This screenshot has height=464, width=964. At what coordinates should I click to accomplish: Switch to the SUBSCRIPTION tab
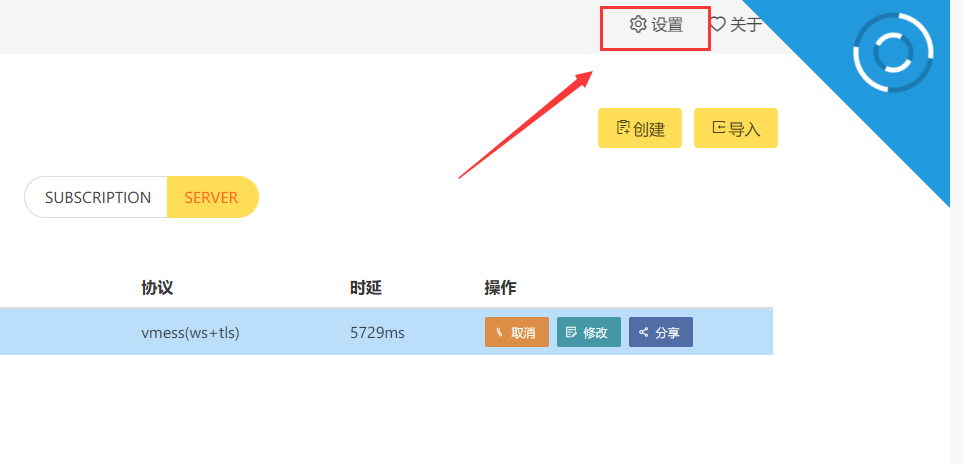(x=97, y=197)
